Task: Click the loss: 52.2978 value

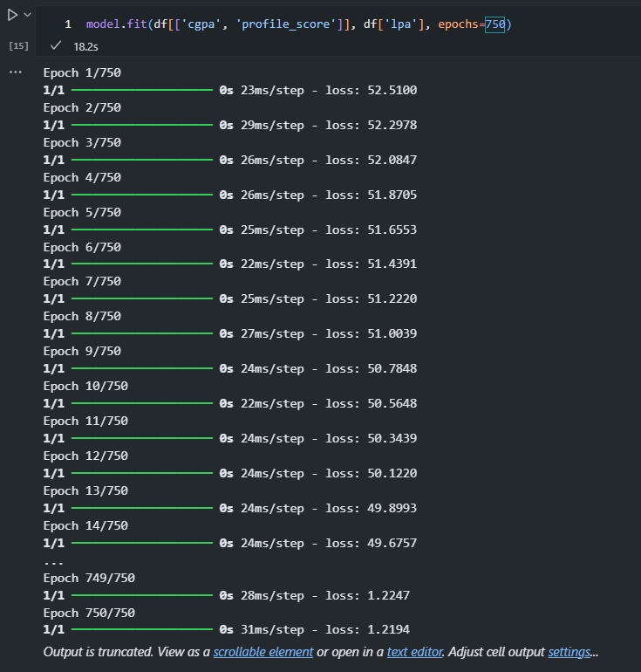Action: click(x=372, y=125)
